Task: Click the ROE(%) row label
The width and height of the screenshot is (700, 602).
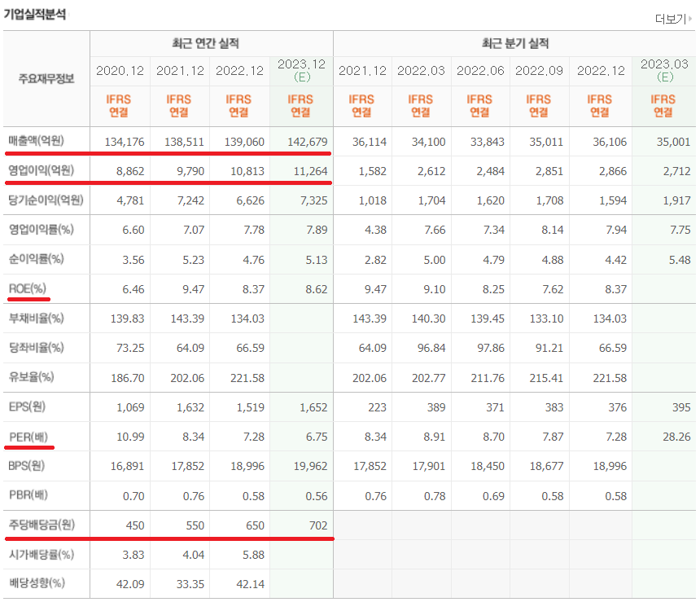Action: point(28,289)
